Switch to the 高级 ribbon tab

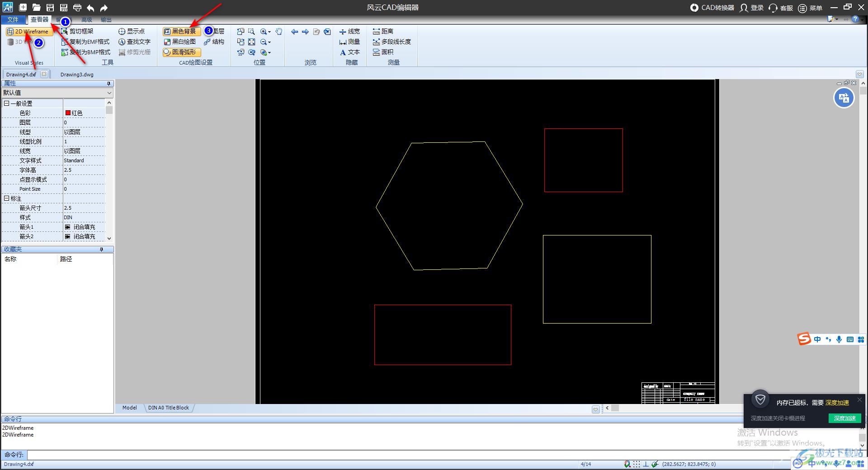pyautogui.click(x=86, y=19)
